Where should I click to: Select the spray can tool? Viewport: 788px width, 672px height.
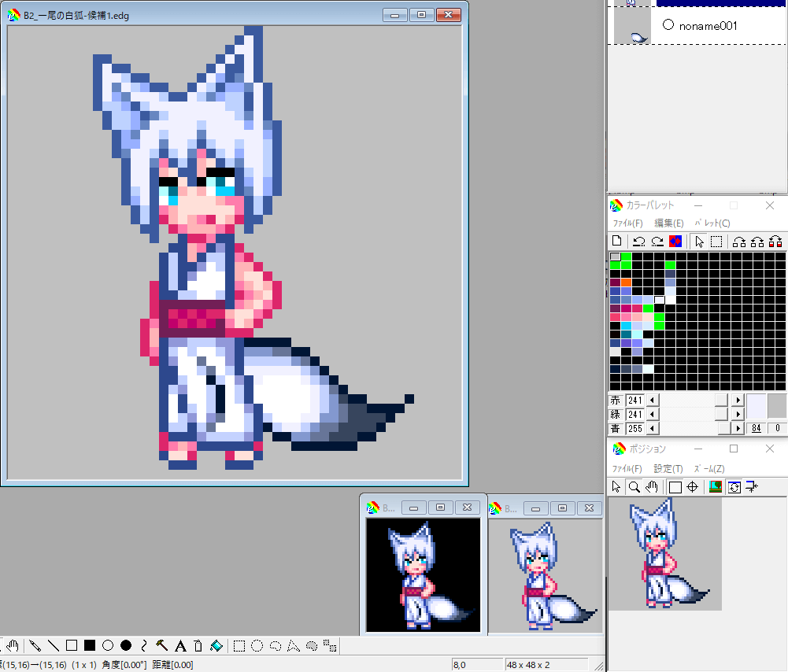198,646
